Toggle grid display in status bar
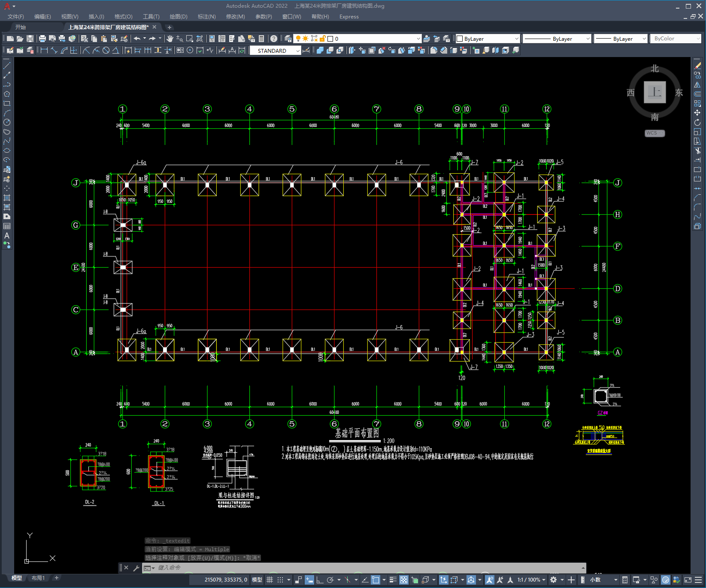The image size is (706, 588). tap(270, 580)
